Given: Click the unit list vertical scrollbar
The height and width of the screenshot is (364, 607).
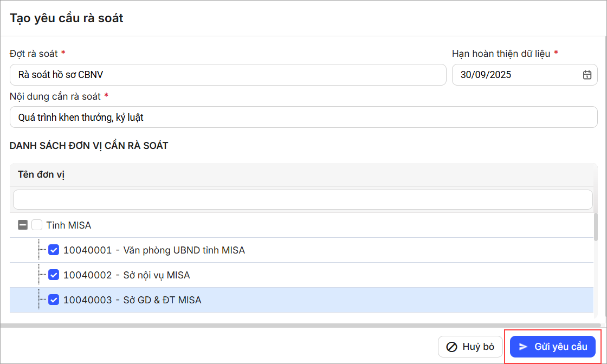Looking at the screenshot, I should 596,227.
